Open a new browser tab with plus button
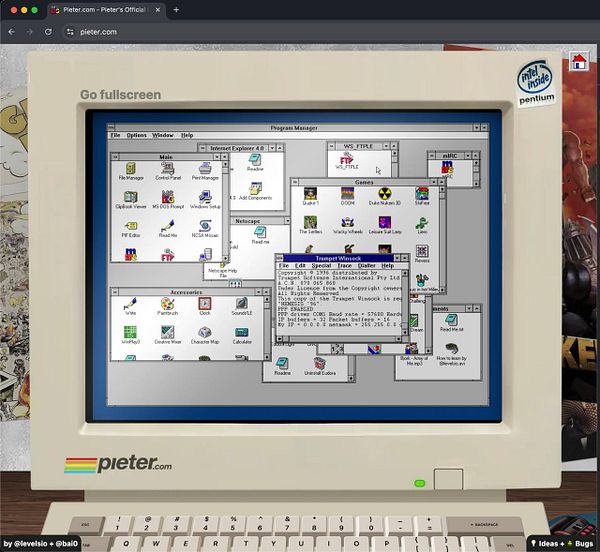 [176, 10]
